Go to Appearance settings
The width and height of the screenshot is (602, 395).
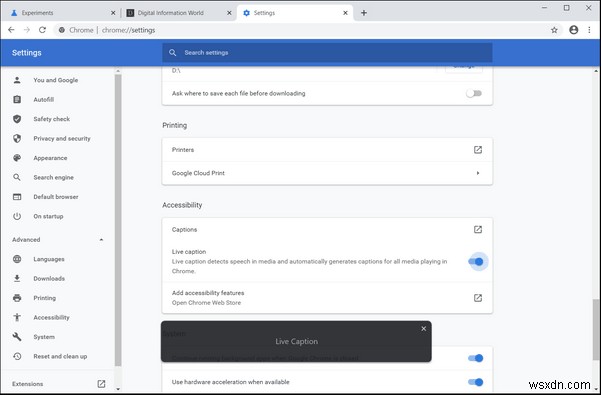50,158
